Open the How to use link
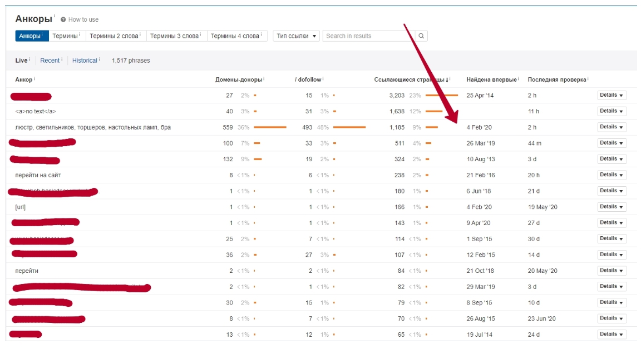 click(x=83, y=19)
